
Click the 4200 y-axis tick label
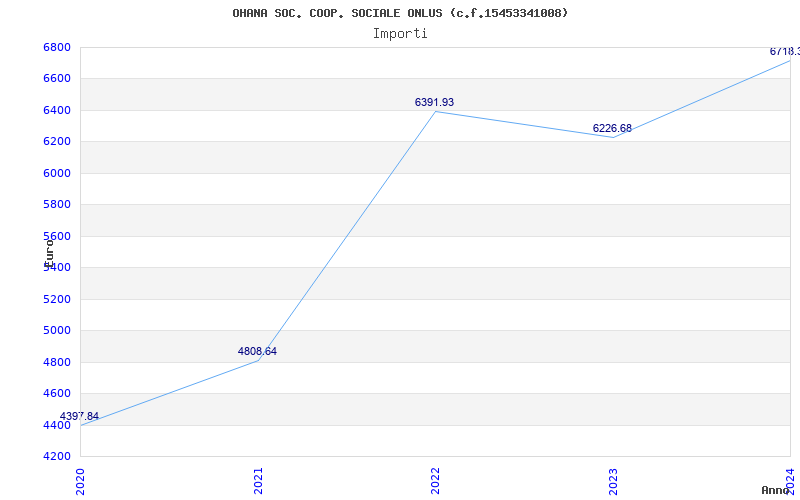(57, 456)
